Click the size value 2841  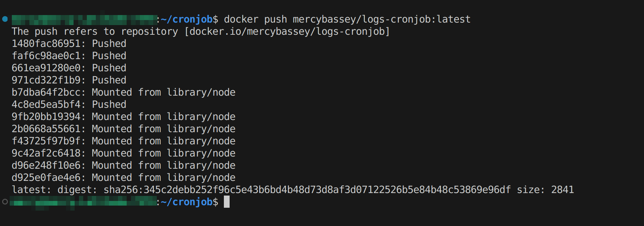pyautogui.click(x=562, y=190)
